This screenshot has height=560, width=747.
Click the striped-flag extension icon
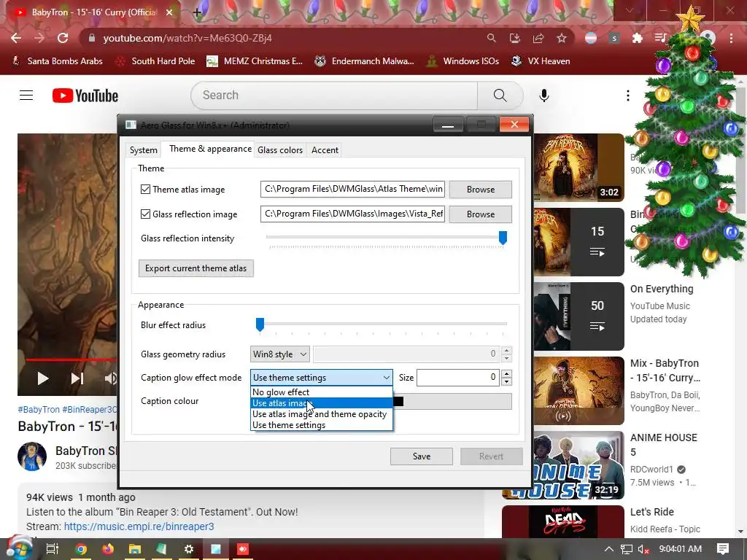point(591,38)
